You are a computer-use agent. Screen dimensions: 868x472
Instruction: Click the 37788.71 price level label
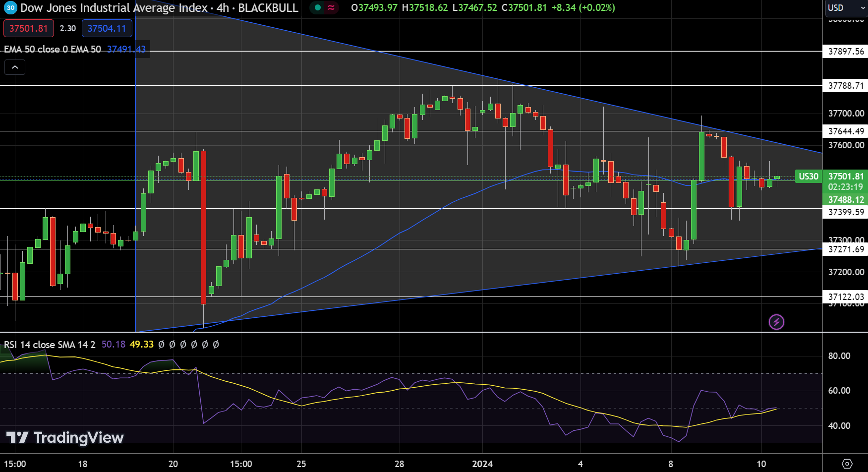pos(846,86)
